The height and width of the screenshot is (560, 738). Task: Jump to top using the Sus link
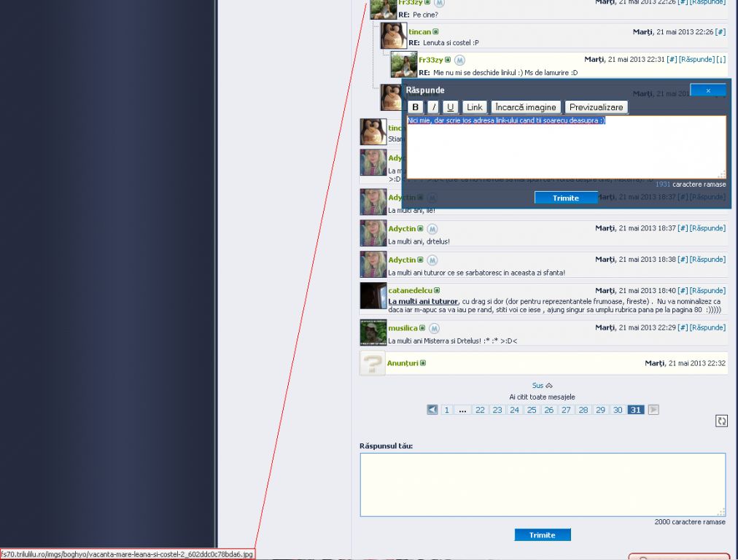pyautogui.click(x=542, y=386)
